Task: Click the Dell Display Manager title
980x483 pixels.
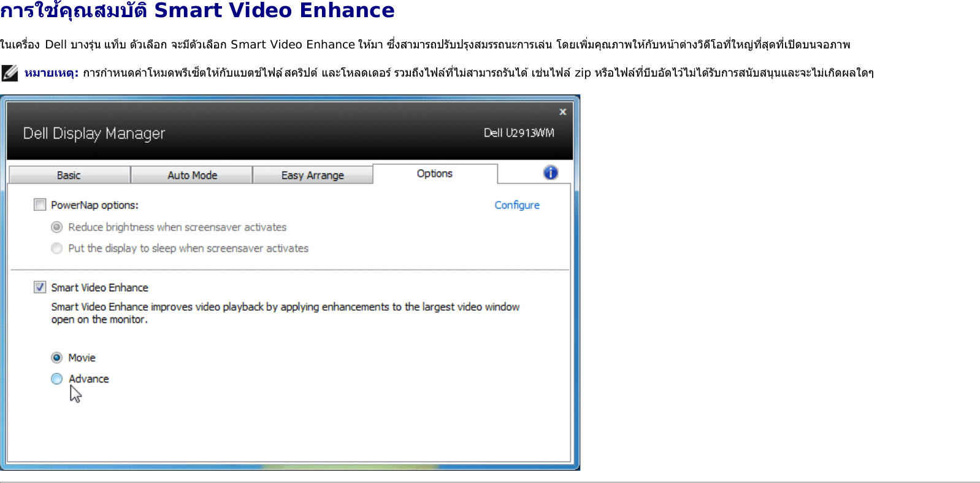Action: (94, 134)
